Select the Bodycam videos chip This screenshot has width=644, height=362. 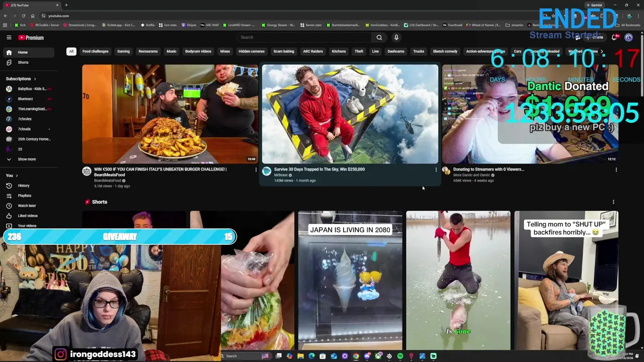pos(198,51)
